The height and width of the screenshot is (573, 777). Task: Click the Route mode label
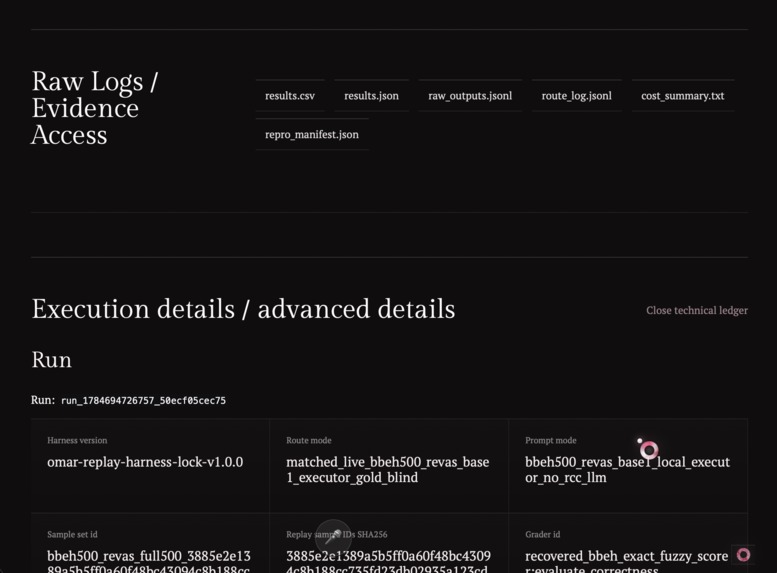click(309, 440)
